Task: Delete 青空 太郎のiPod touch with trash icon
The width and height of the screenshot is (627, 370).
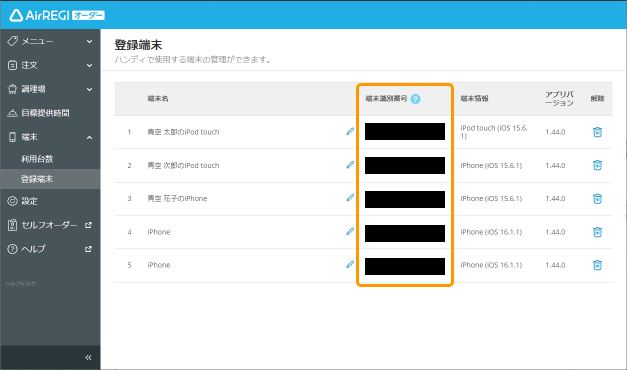Action: (597, 132)
